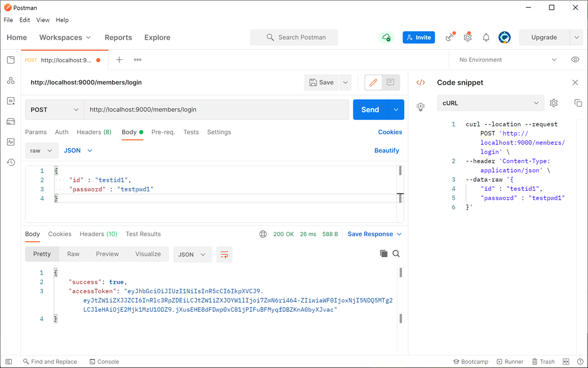Open the response JSON format dropdown
588x368 pixels.
192,255
